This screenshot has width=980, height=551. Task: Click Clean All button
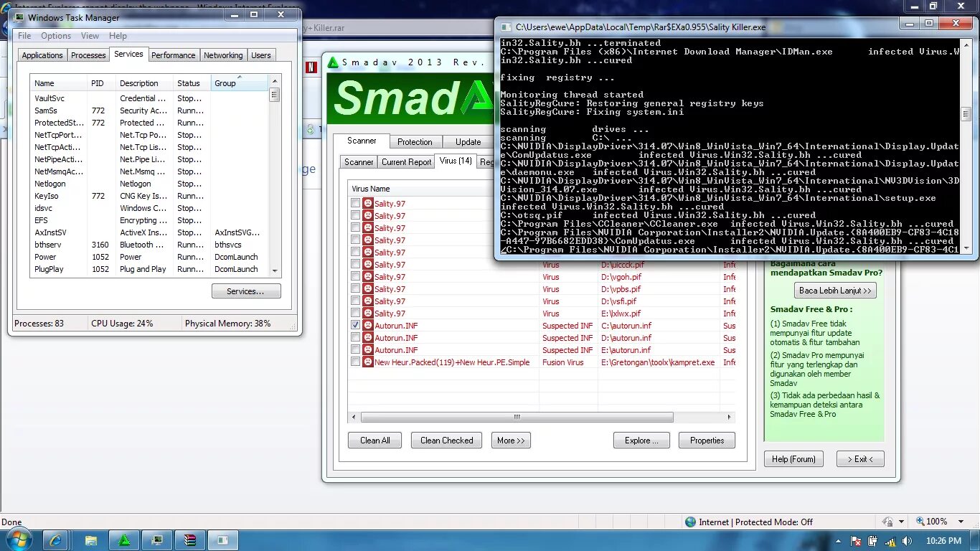click(375, 441)
